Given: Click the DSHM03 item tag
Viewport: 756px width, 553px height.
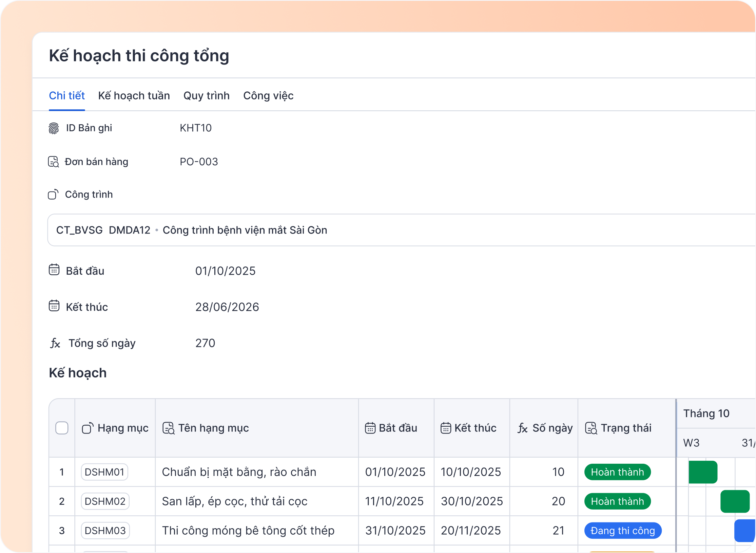Looking at the screenshot, I should pos(105,531).
